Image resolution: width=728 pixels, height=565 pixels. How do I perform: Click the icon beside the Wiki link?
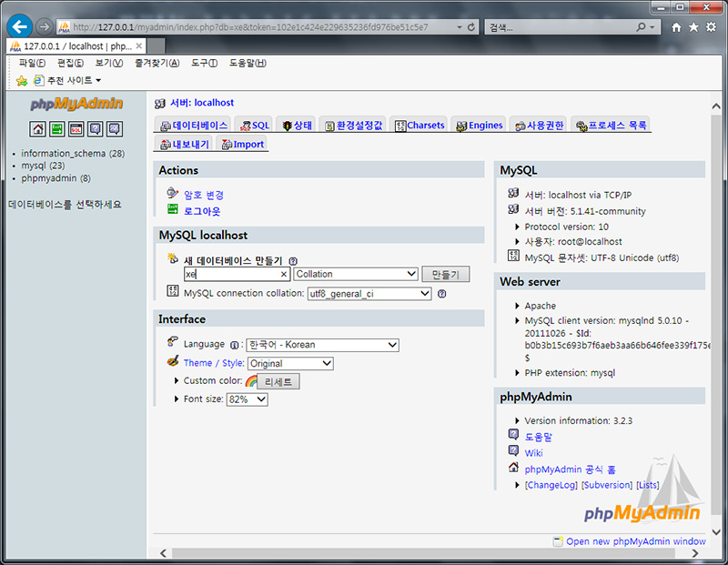pos(513,450)
